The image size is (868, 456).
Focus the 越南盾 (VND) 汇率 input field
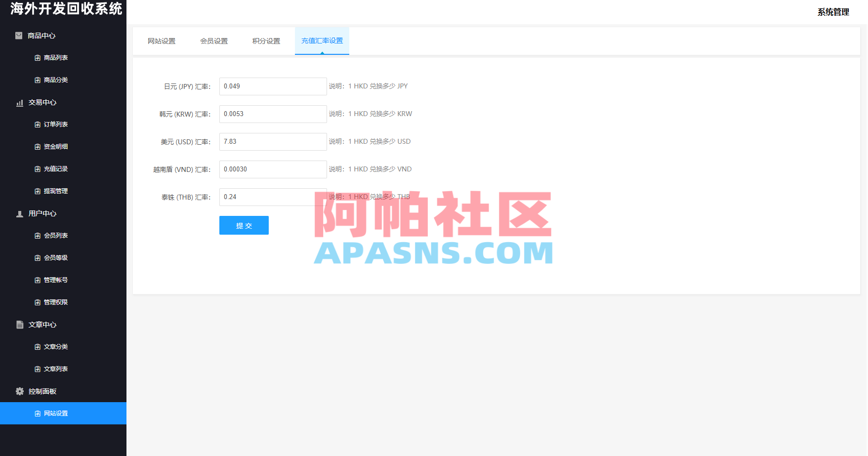pyautogui.click(x=273, y=169)
